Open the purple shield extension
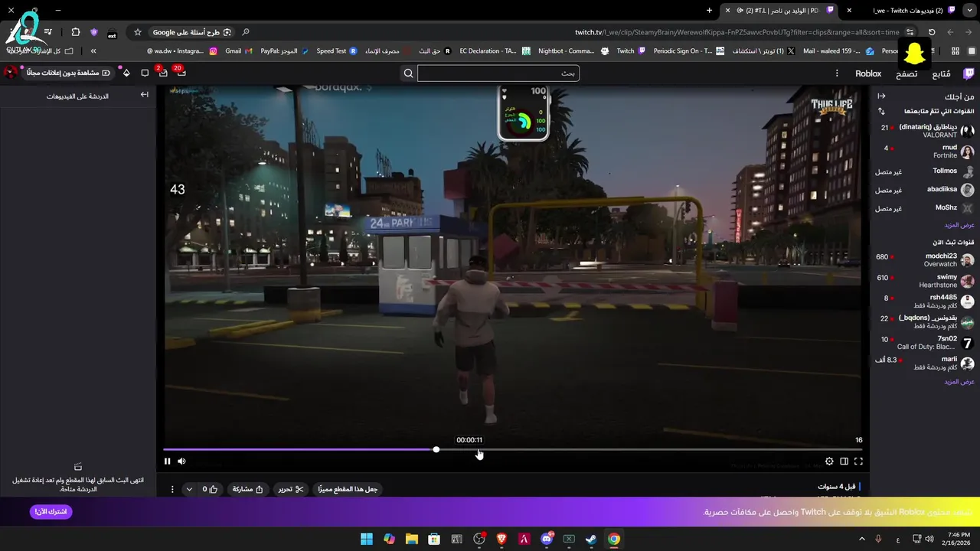Screen dimensions: 980x551 pyautogui.click(x=94, y=32)
